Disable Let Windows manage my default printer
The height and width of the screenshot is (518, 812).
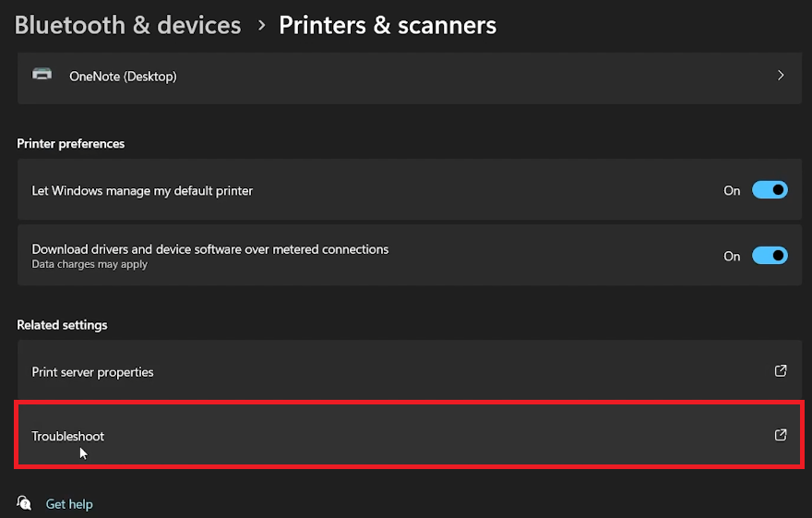[x=770, y=190]
